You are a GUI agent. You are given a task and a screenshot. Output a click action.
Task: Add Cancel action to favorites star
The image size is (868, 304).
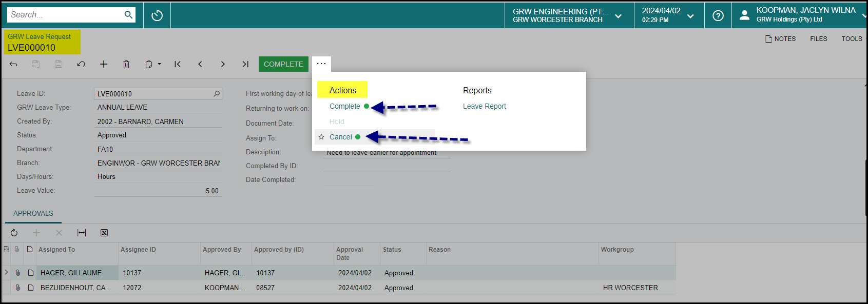coord(321,137)
